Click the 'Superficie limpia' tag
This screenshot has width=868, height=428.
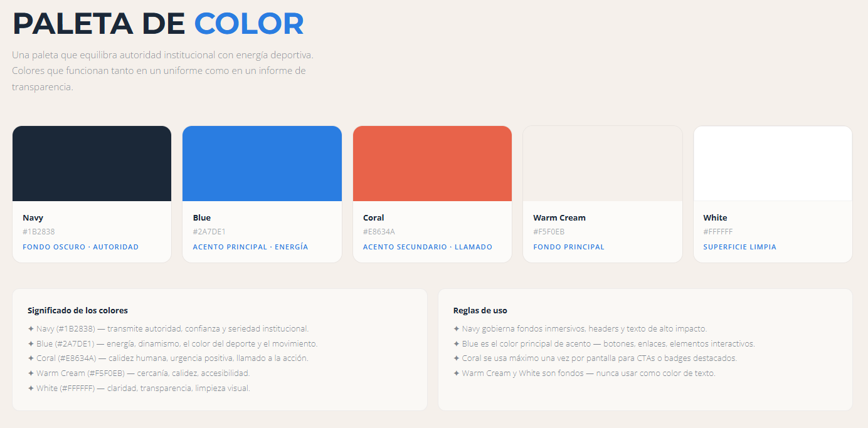click(x=739, y=247)
